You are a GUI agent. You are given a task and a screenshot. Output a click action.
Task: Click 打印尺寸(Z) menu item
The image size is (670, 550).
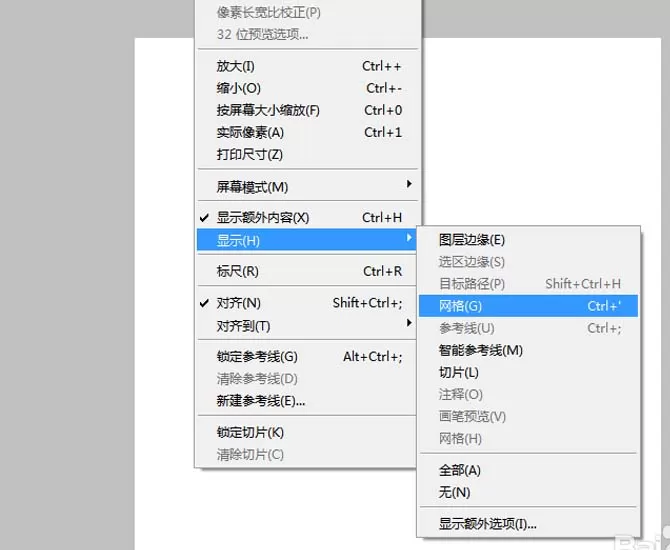[x=307, y=155]
